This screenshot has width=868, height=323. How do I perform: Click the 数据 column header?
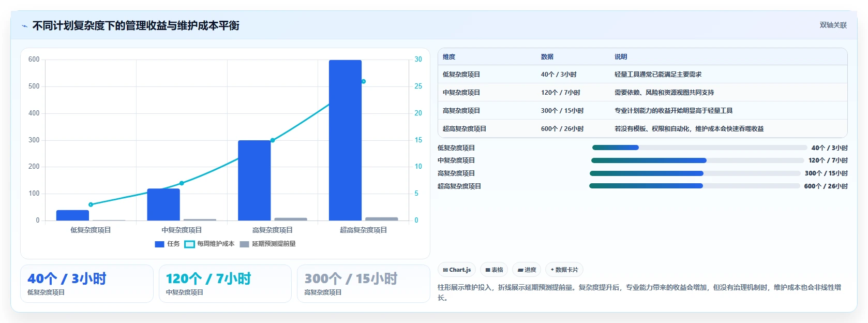547,57
